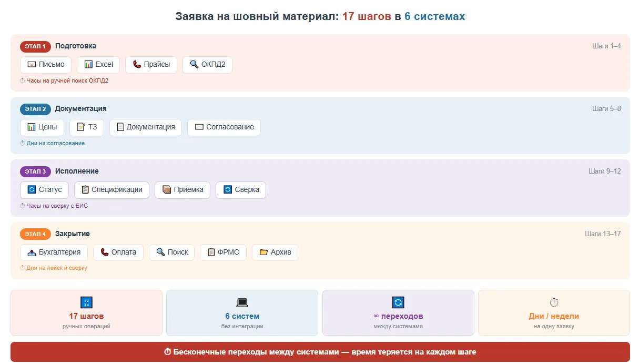Click the ∞ переходов summary value
The height and width of the screenshot is (364, 639).
[x=398, y=317]
